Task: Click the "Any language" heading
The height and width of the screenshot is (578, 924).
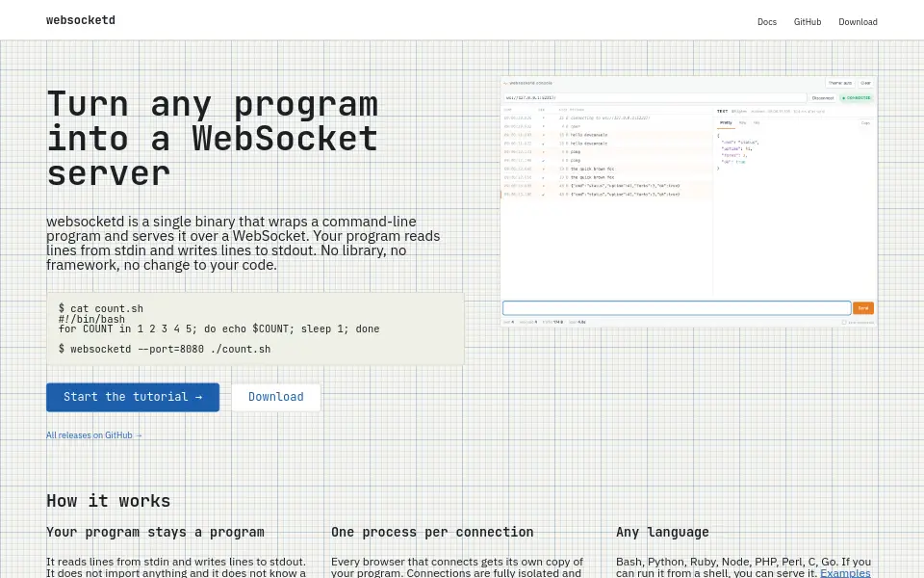Action: click(662, 532)
